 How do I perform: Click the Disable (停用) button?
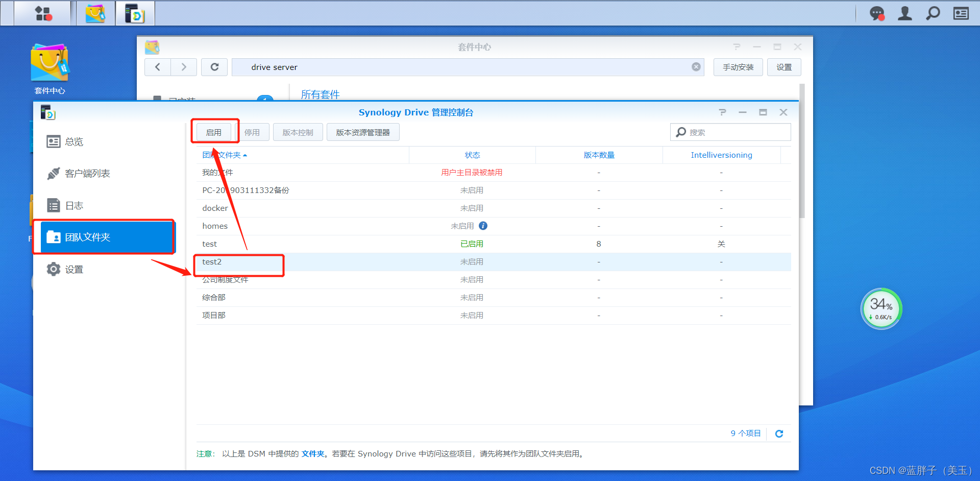[x=252, y=132]
